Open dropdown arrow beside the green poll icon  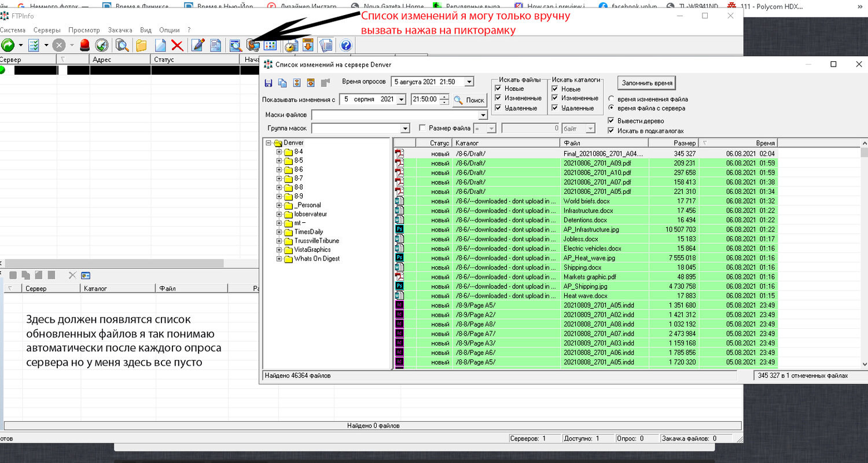click(21, 45)
